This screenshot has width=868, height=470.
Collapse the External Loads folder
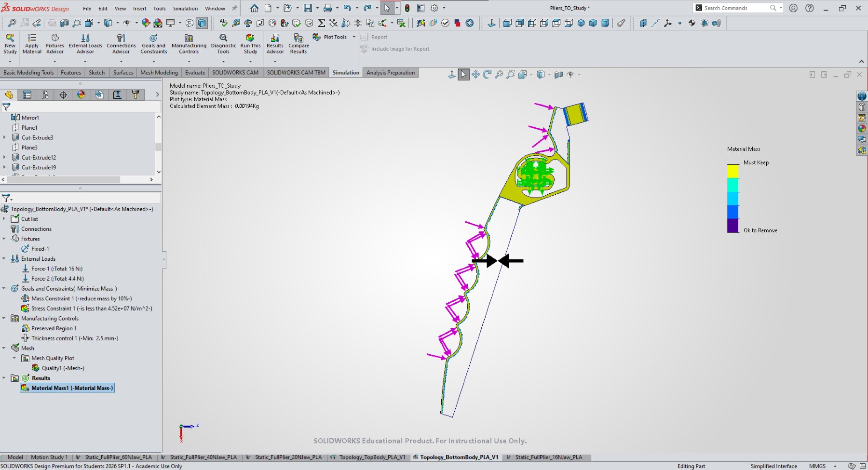4,258
